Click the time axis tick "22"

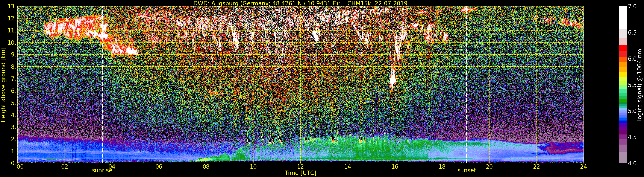(x=536, y=167)
